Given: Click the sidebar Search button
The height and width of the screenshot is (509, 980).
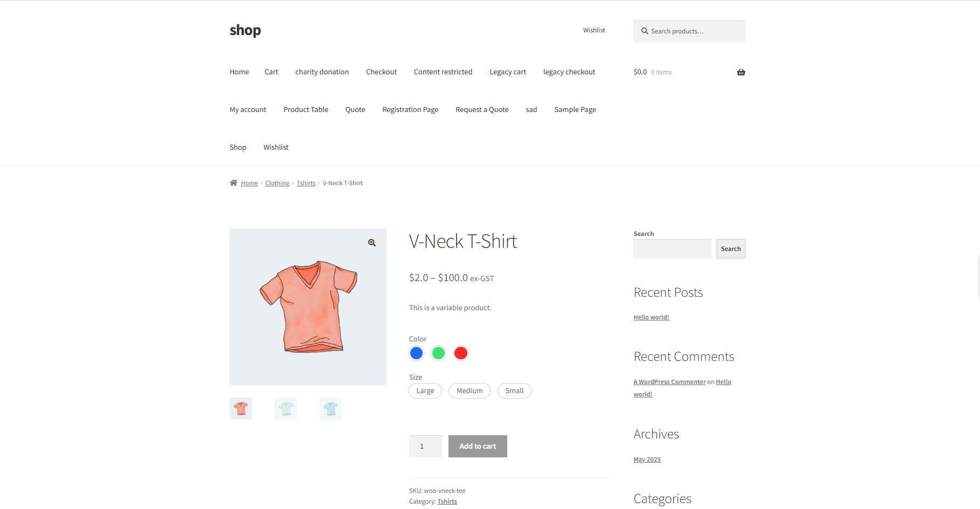Looking at the screenshot, I should point(730,249).
